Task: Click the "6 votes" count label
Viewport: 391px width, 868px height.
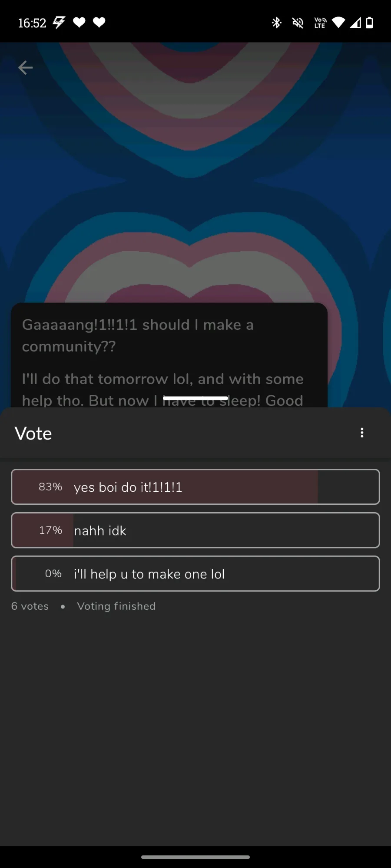Action: coord(30,606)
